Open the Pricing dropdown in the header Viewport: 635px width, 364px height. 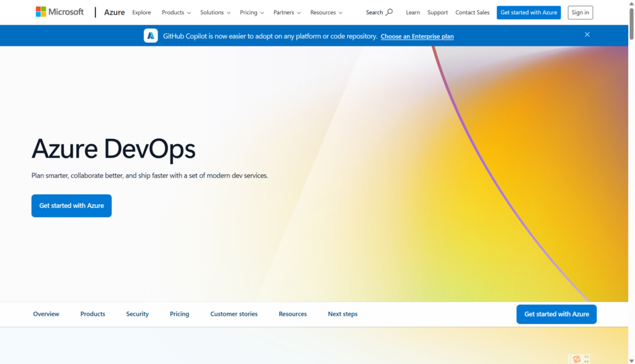[252, 12]
